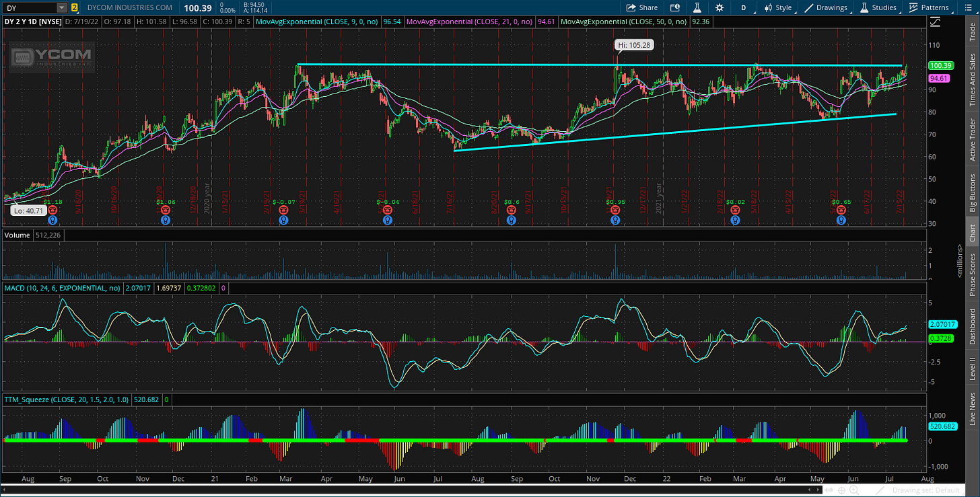Screen dimensions: 980x497
Task: Click the red earnings phone icon under $0.95
Action: click(x=615, y=210)
